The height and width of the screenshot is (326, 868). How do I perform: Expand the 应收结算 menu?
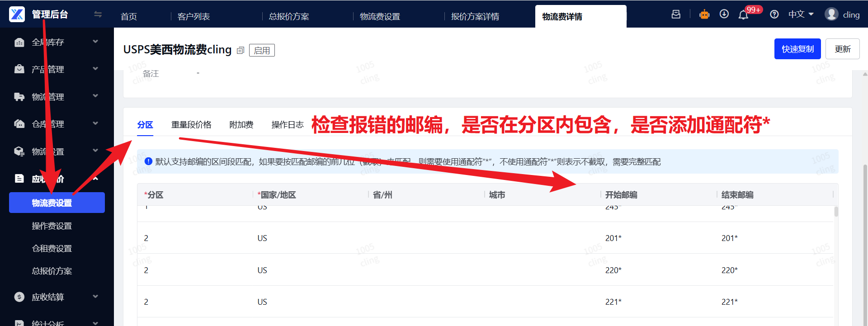click(95, 297)
